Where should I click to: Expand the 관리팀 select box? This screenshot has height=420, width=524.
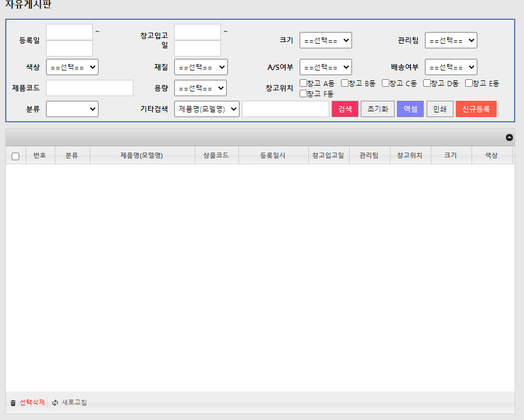click(x=451, y=40)
